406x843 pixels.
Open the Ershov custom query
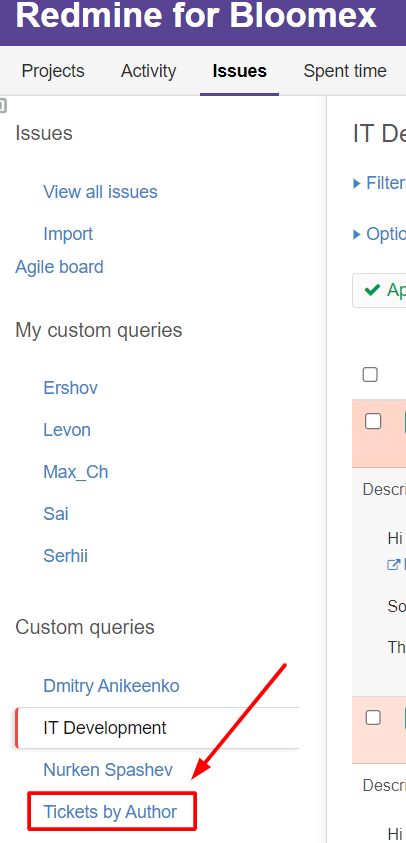tap(70, 388)
